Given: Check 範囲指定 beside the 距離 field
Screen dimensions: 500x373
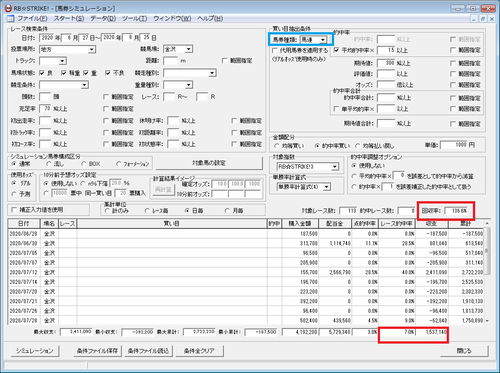Looking at the screenshot, I should 225,61.
